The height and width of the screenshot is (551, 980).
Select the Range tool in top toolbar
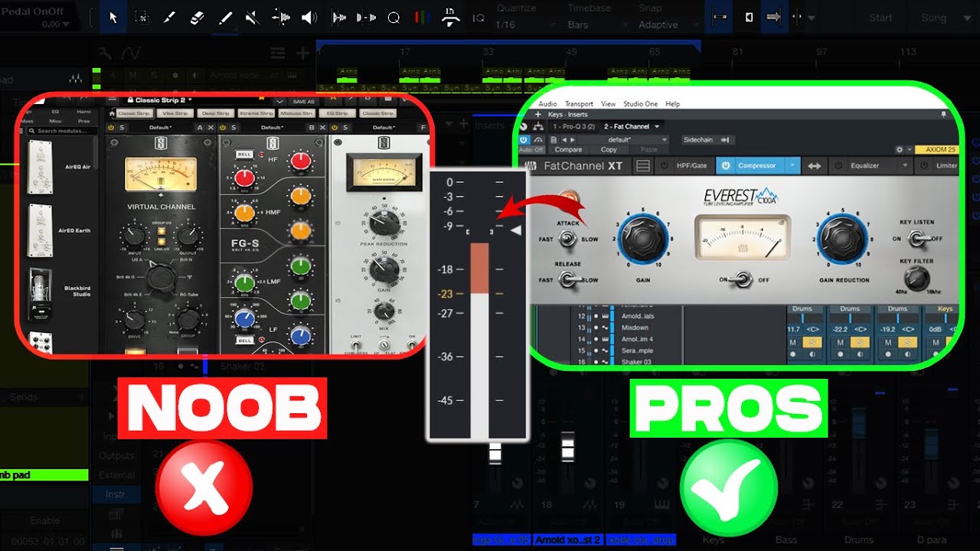tap(141, 18)
